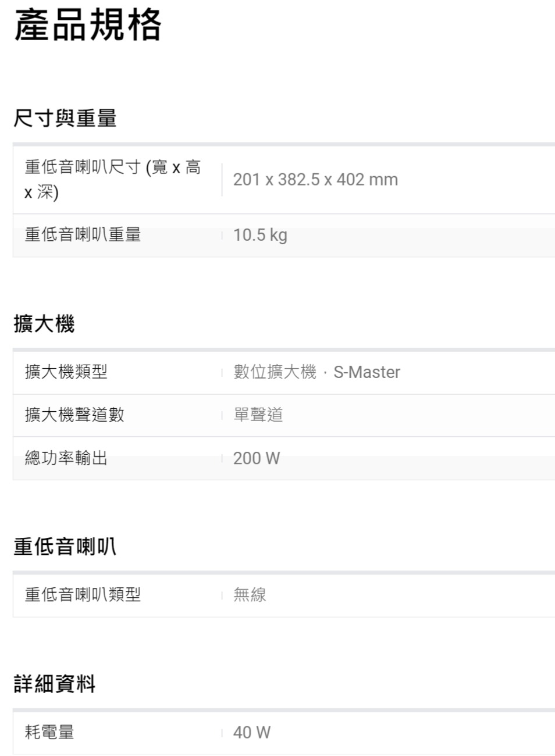
Task: Select the 總功率輸出 row label
Action: [66, 458]
